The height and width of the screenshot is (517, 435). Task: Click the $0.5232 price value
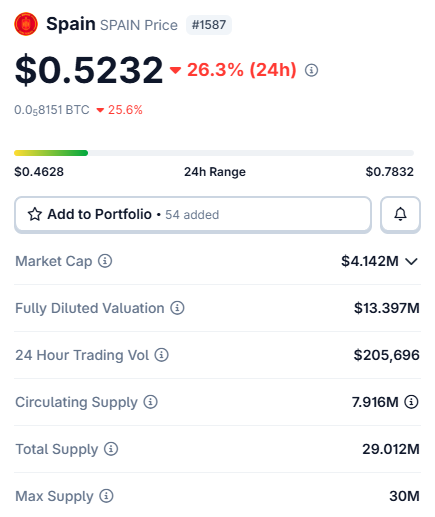pos(89,70)
